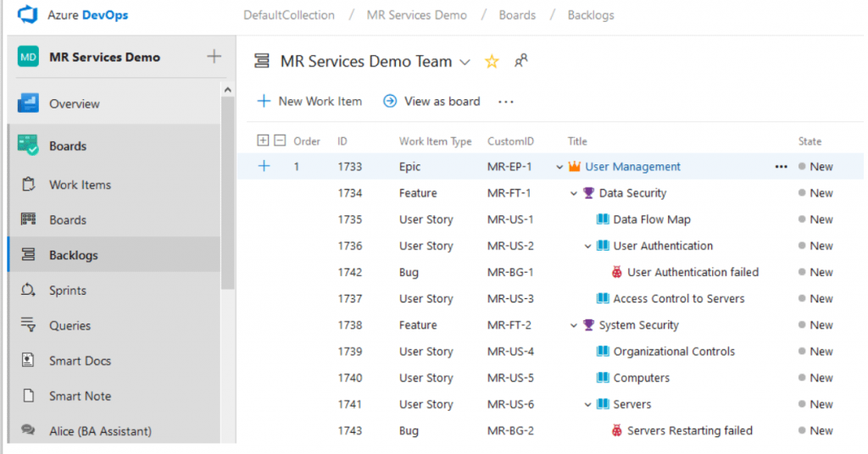The width and height of the screenshot is (868, 454).
Task: Expand all backlog rows with plus box
Action: coord(263,141)
